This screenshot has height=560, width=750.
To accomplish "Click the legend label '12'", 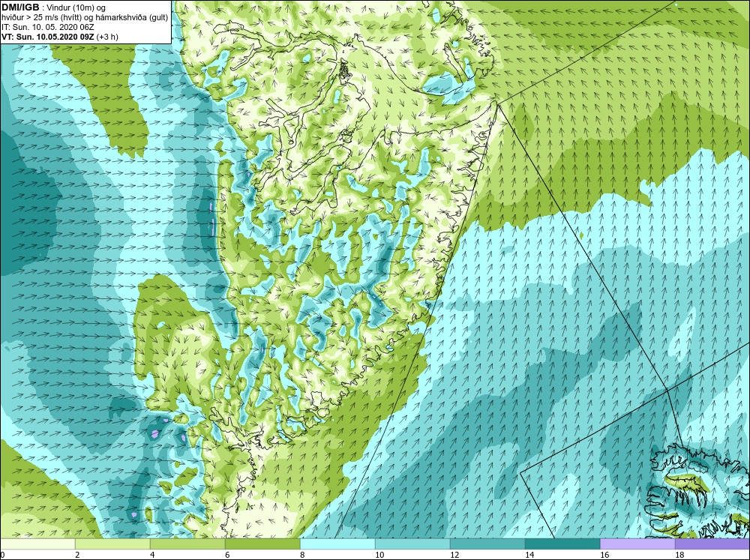I will (454, 555).
